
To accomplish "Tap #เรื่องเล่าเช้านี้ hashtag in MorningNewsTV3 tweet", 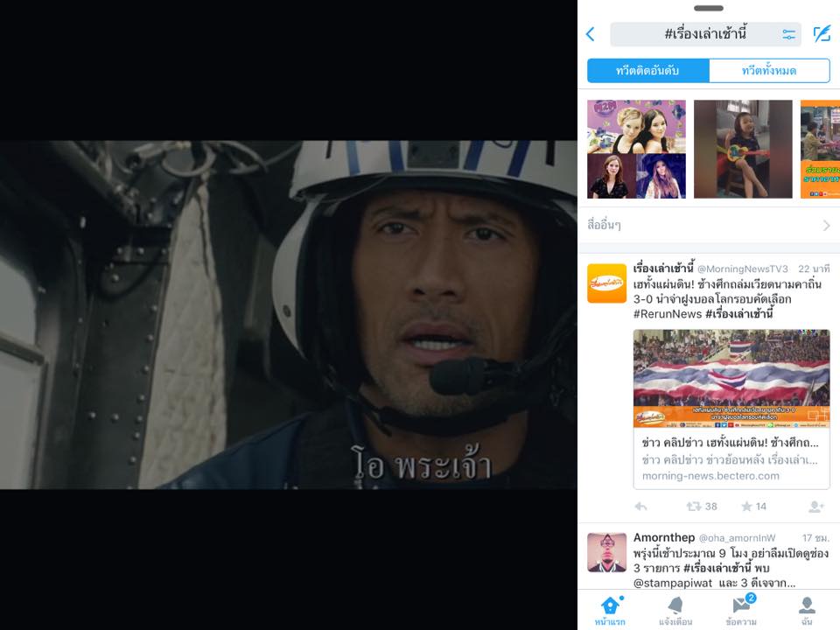I will pyautogui.click(x=739, y=314).
